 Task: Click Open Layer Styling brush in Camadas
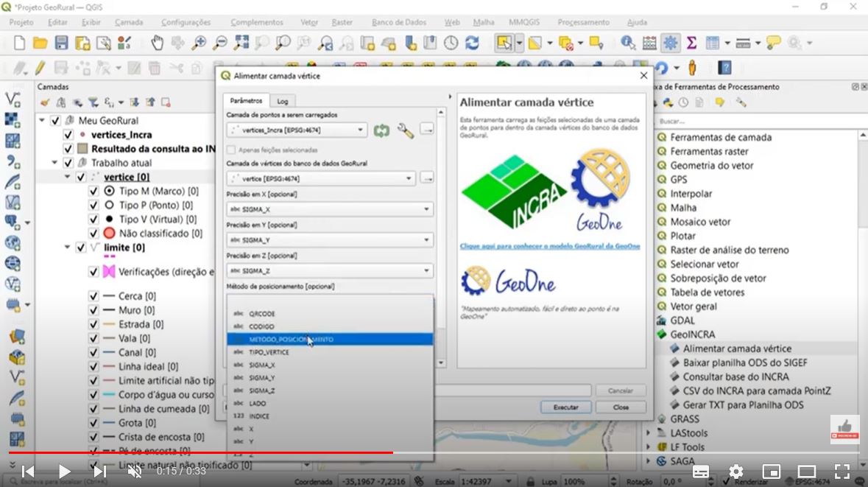coord(45,102)
